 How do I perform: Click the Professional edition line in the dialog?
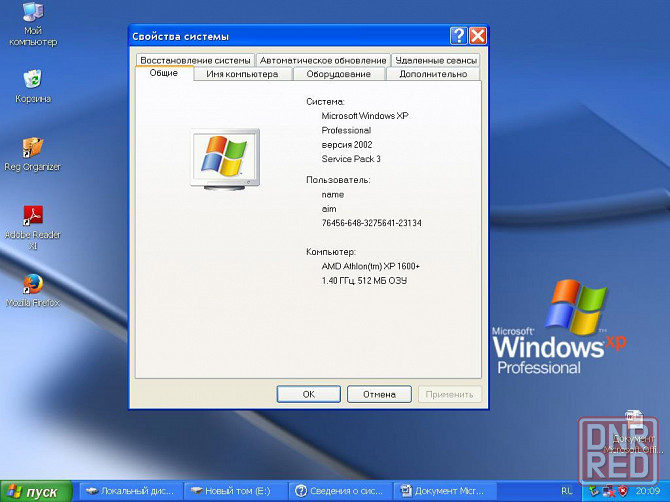click(346, 130)
